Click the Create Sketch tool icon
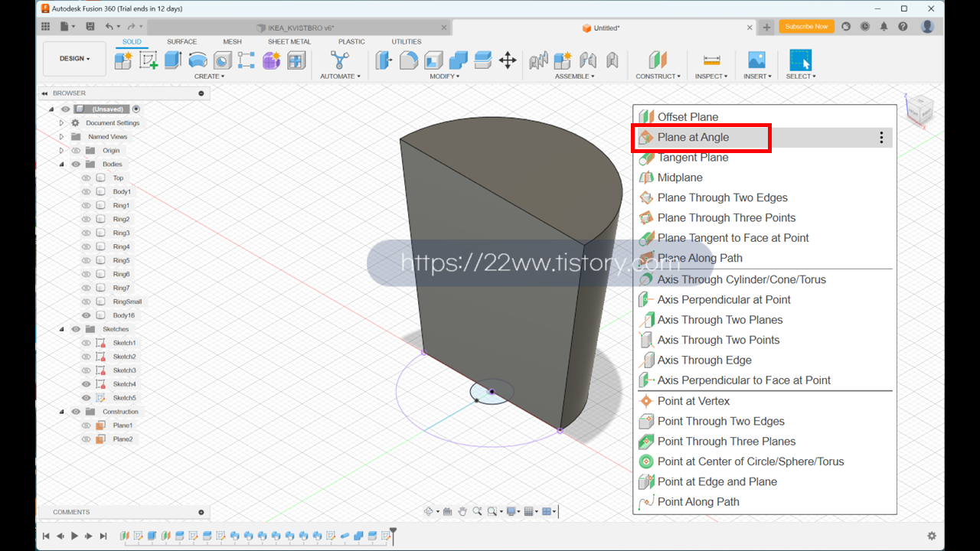The width and height of the screenshot is (980, 551). [x=149, y=60]
